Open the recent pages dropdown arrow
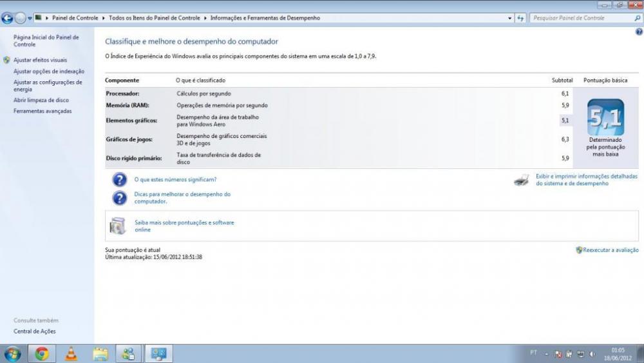This screenshot has height=363, width=644. pyautogui.click(x=30, y=18)
